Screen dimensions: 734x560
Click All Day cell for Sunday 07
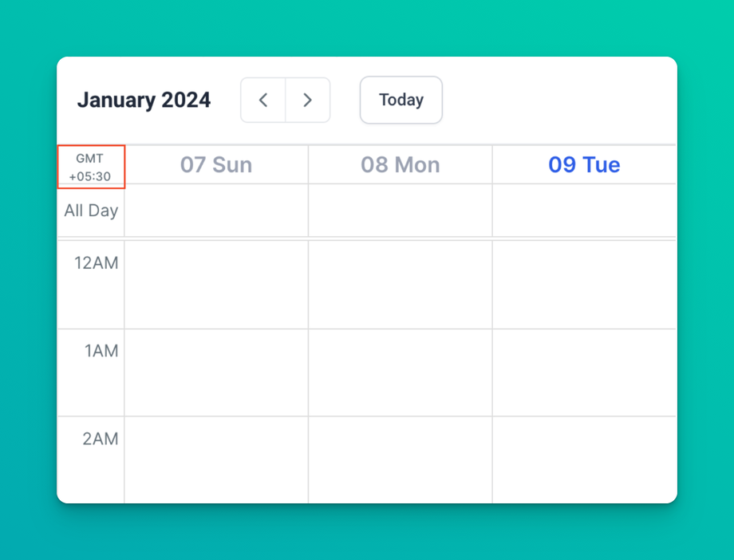(216, 211)
